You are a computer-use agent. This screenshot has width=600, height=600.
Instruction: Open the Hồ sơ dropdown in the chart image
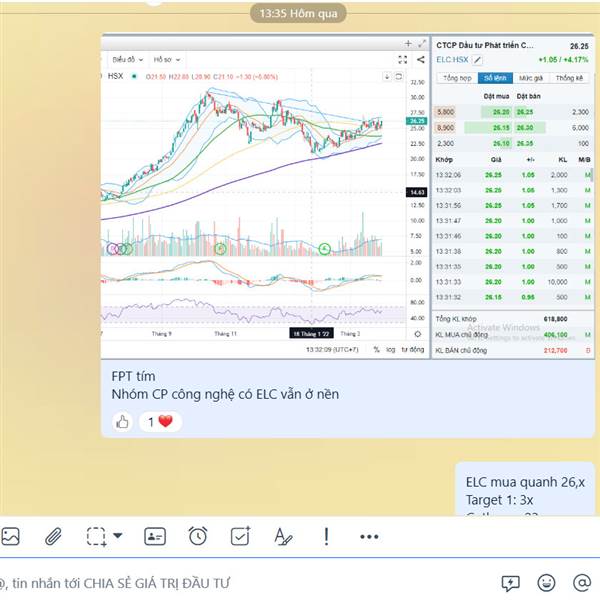tap(167, 60)
